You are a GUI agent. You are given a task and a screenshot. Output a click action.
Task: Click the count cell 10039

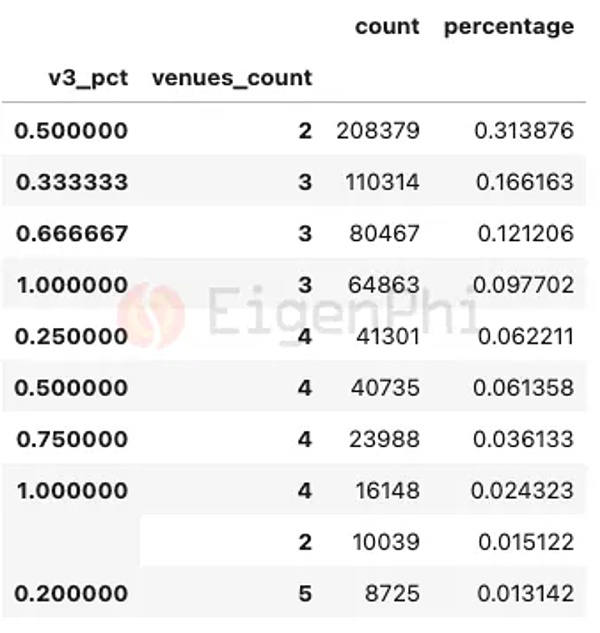click(x=385, y=542)
